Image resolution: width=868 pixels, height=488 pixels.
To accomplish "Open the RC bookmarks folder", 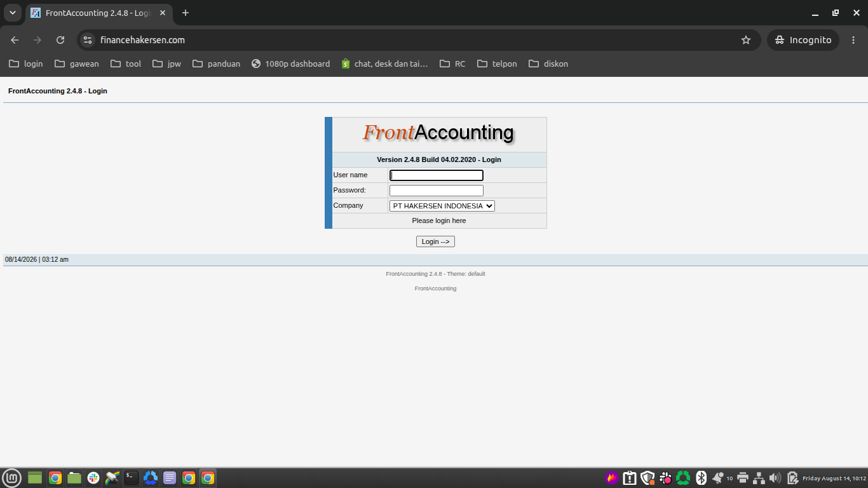I will 452,64.
